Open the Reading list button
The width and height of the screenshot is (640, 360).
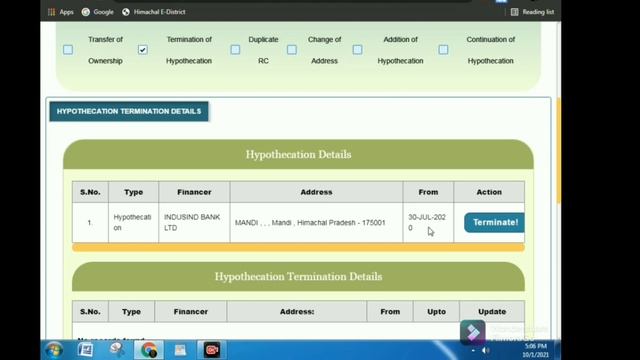[x=532, y=12]
